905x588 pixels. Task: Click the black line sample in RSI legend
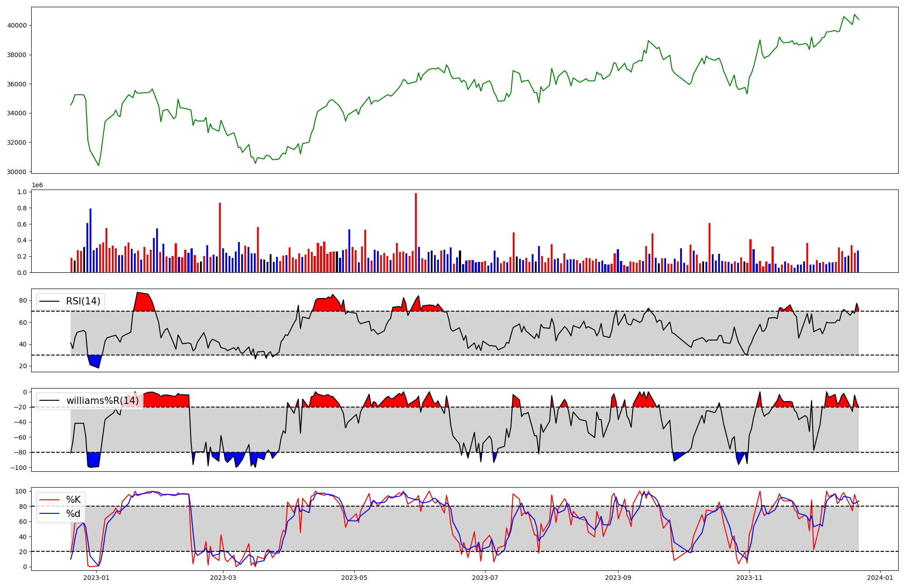49,302
